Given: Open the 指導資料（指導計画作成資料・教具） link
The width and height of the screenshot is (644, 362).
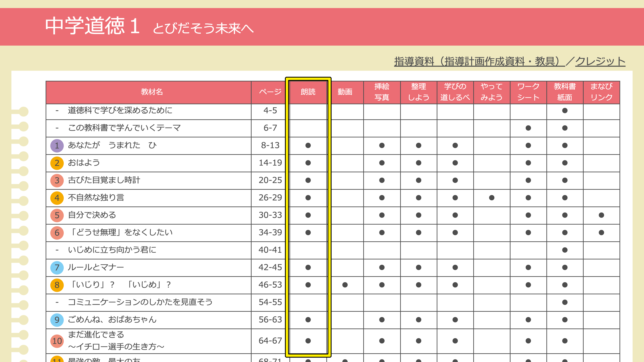Looking at the screenshot, I should click(479, 61).
